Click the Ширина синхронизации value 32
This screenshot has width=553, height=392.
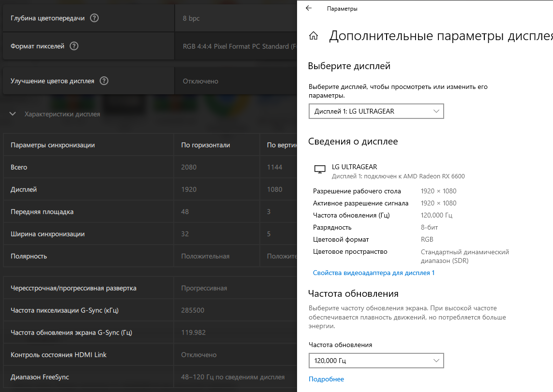pyautogui.click(x=185, y=234)
